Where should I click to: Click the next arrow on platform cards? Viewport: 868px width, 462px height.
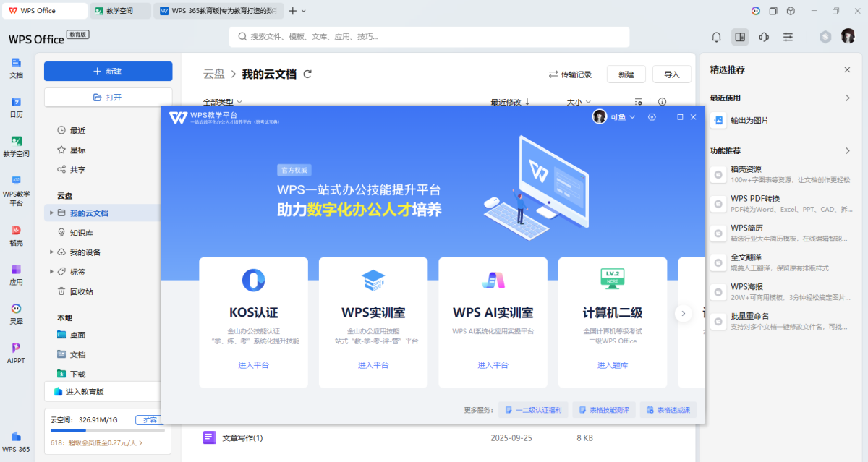coord(683,313)
